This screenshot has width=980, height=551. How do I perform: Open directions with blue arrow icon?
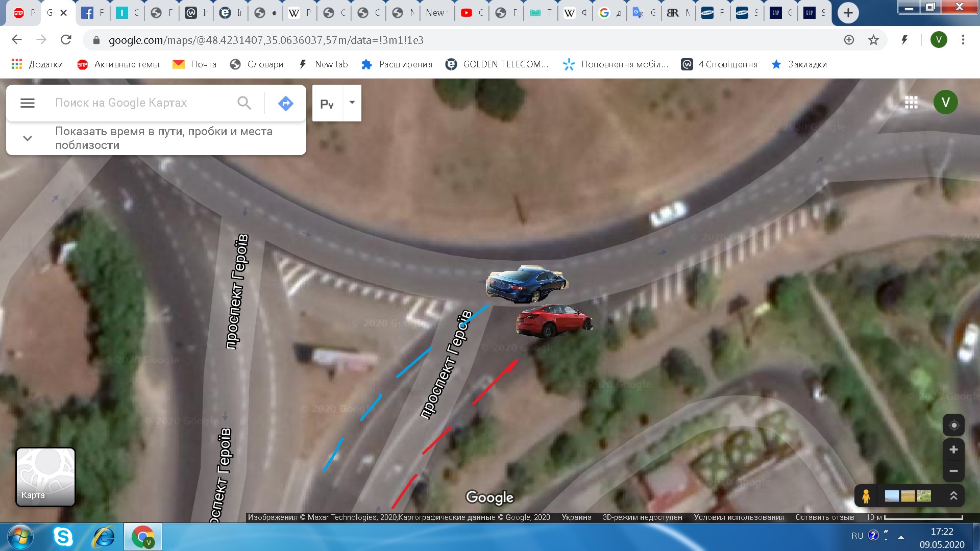[x=286, y=103]
